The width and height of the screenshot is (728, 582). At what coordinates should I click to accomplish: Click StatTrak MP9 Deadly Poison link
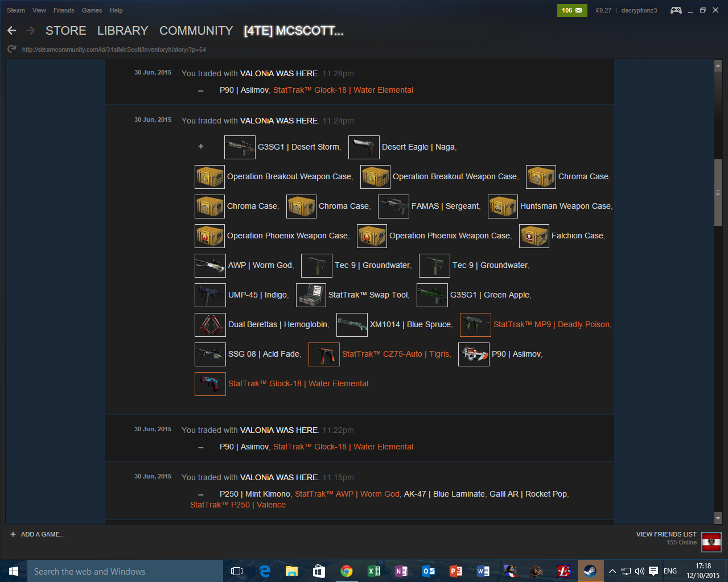[552, 324]
